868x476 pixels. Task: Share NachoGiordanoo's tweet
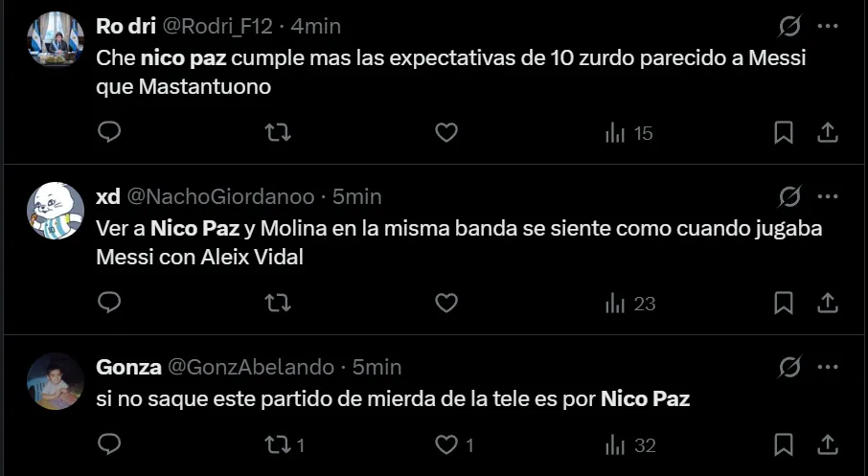(x=827, y=303)
